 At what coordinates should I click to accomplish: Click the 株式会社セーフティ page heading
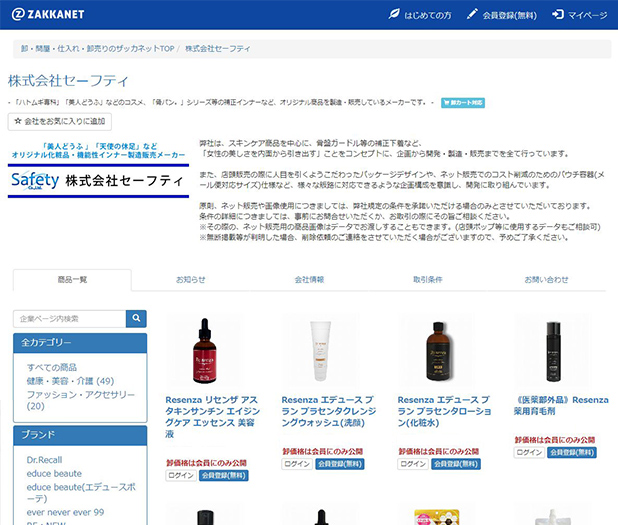click(68, 81)
